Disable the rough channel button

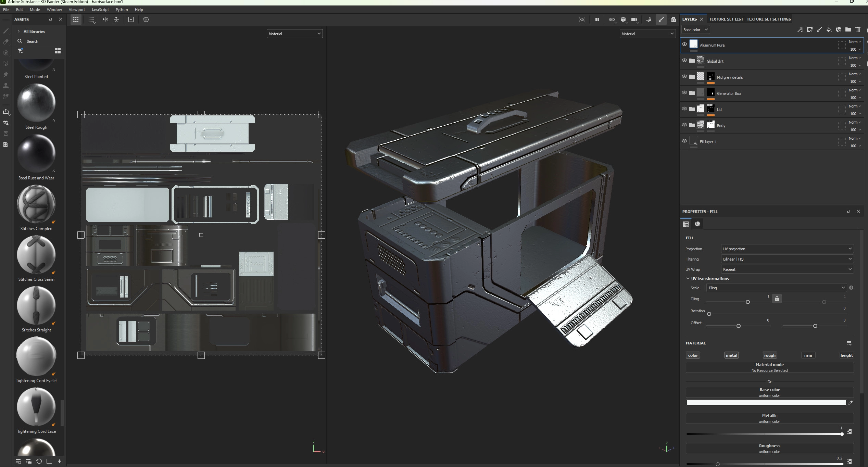pyautogui.click(x=769, y=355)
